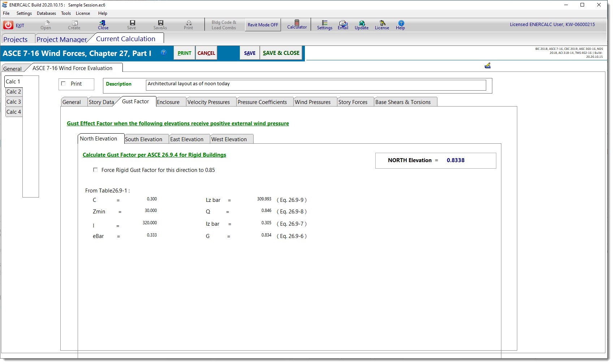The width and height of the screenshot is (613, 364).
Task: Click the red EXIT power icon
Action: (x=8, y=25)
